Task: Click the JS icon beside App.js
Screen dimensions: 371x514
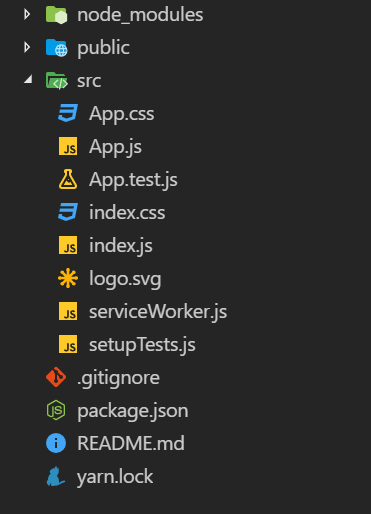Action: tap(68, 146)
